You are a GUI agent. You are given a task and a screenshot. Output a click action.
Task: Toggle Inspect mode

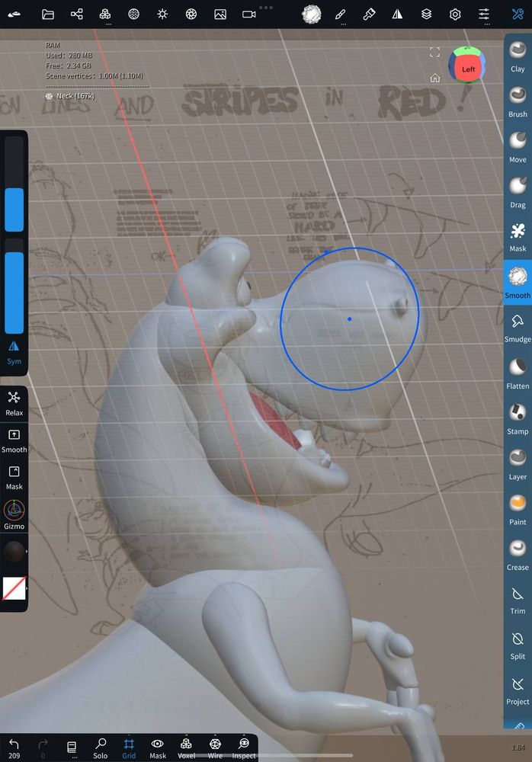coord(244,748)
